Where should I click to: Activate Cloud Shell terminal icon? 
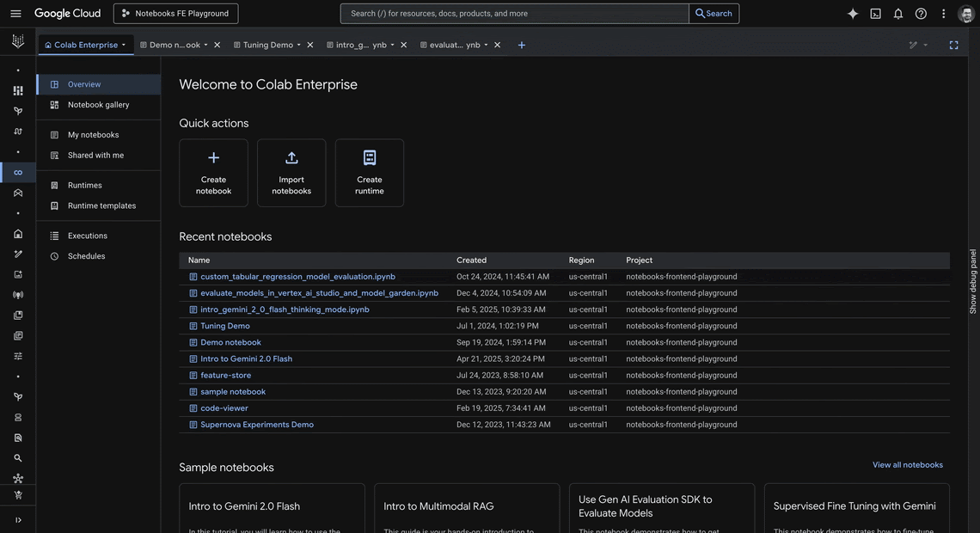876,13
